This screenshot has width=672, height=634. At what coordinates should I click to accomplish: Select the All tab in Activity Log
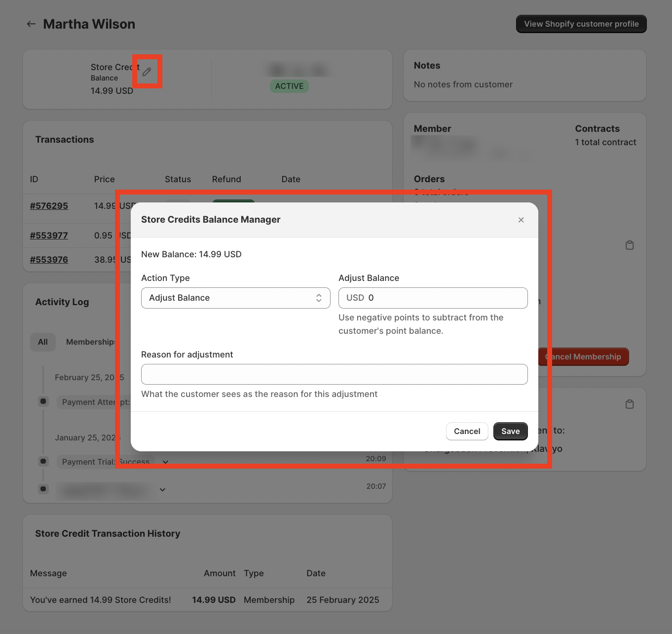pyautogui.click(x=42, y=342)
